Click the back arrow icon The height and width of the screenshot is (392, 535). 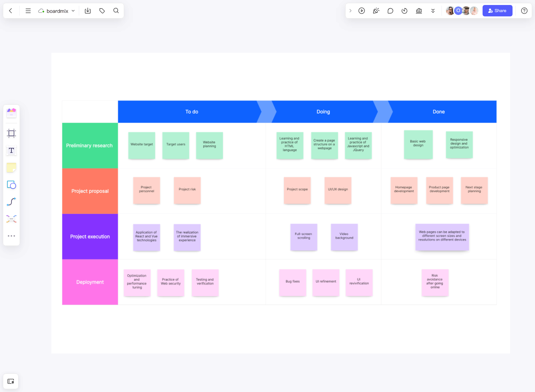(x=11, y=11)
